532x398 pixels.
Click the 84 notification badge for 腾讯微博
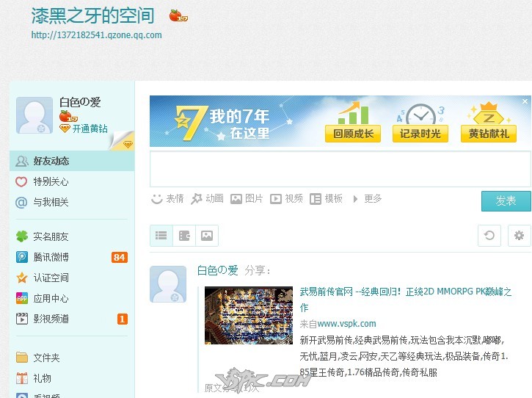click(x=120, y=258)
